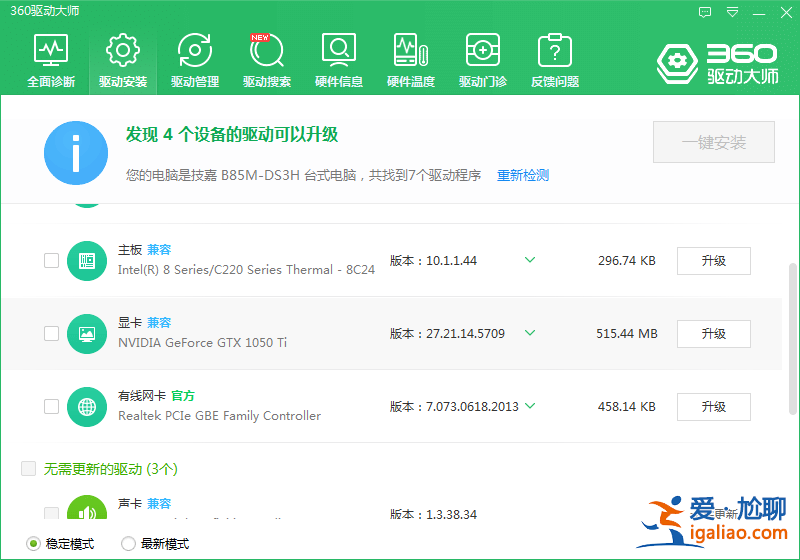This screenshot has height=560, width=800.
Task: Click the 一键安装 button
Action: [x=714, y=142]
